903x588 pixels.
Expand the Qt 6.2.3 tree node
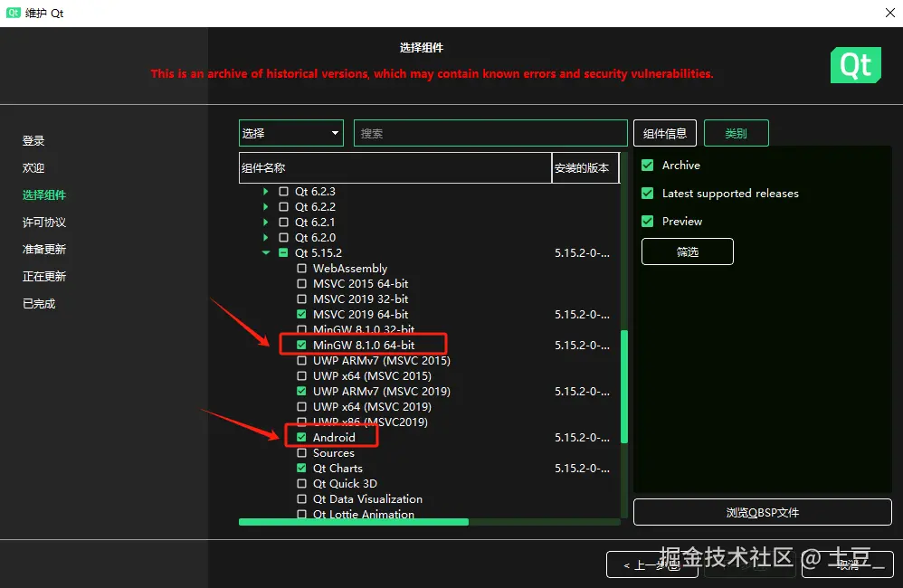pyautogui.click(x=265, y=191)
